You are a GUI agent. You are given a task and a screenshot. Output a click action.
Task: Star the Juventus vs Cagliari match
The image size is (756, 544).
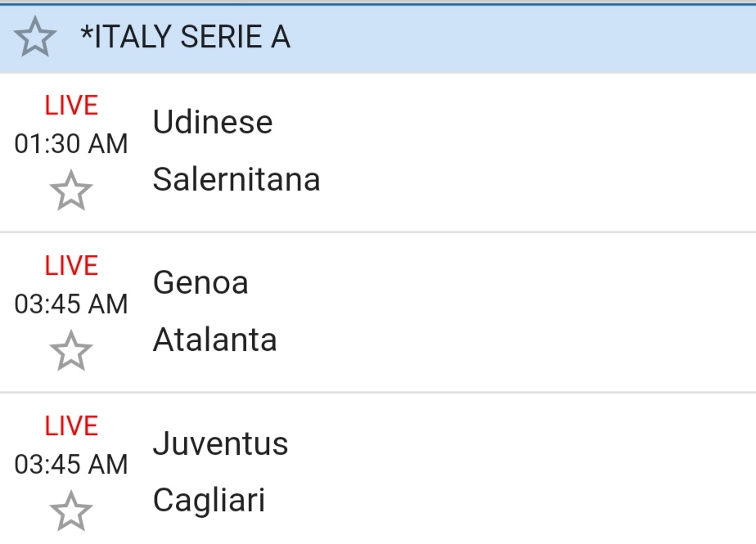71,511
